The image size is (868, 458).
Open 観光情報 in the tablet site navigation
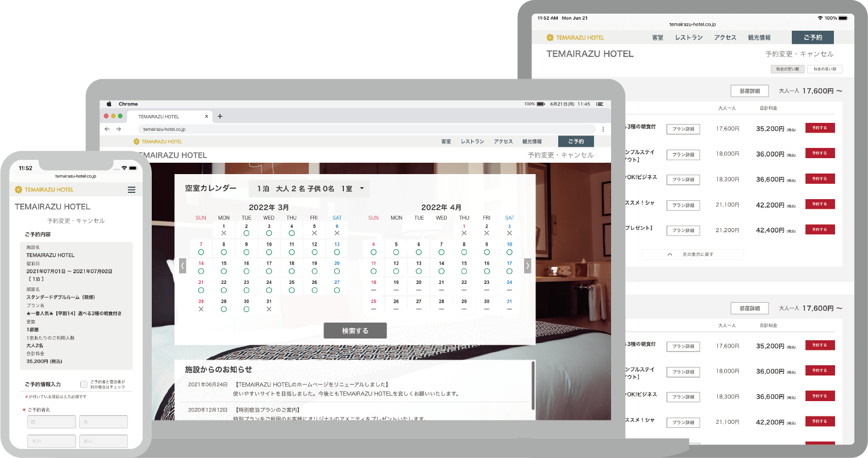pyautogui.click(x=759, y=38)
